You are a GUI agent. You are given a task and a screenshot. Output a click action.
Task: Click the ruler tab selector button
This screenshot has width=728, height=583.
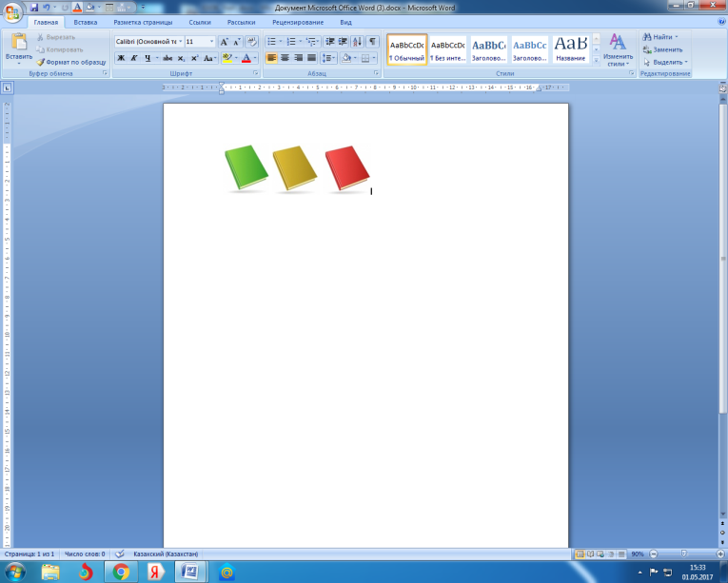[x=7, y=87]
